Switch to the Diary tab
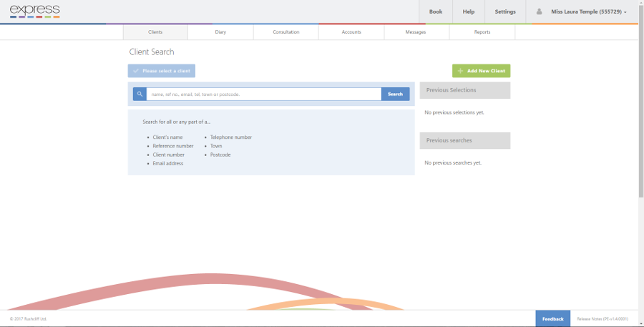This screenshot has width=644, height=327. pyautogui.click(x=220, y=32)
